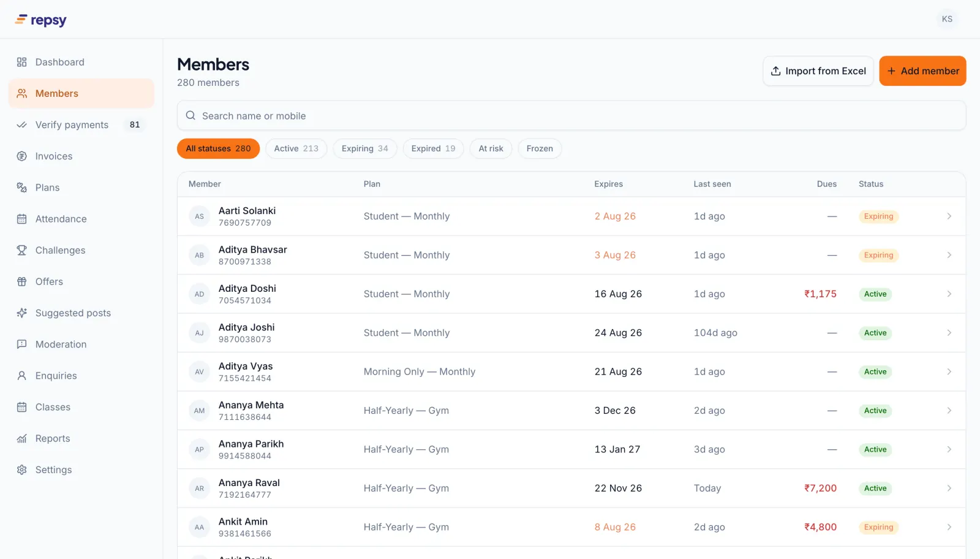Click the Settings gear icon
The height and width of the screenshot is (559, 980).
pos(22,470)
